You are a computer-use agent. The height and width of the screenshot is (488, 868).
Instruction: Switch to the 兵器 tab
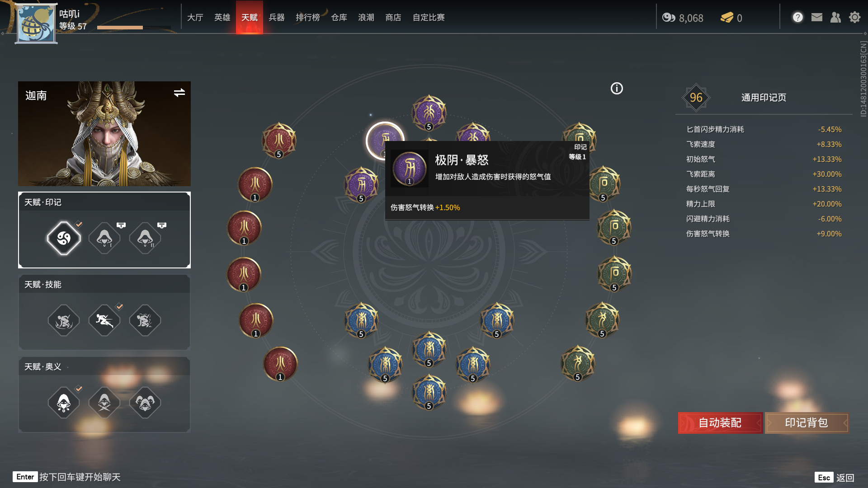[277, 17]
